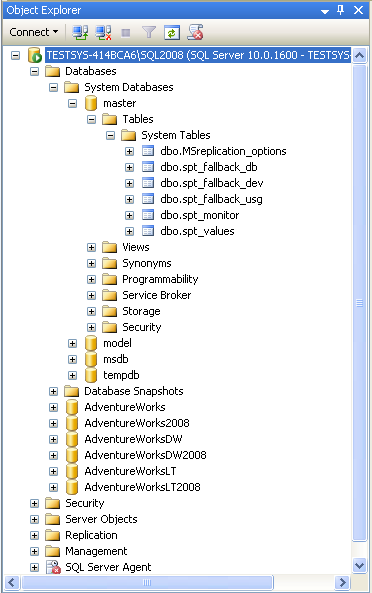Click the dbo.spt_fallback_db table icon
Image resolution: width=372 pixels, height=593 pixels.
[148, 167]
